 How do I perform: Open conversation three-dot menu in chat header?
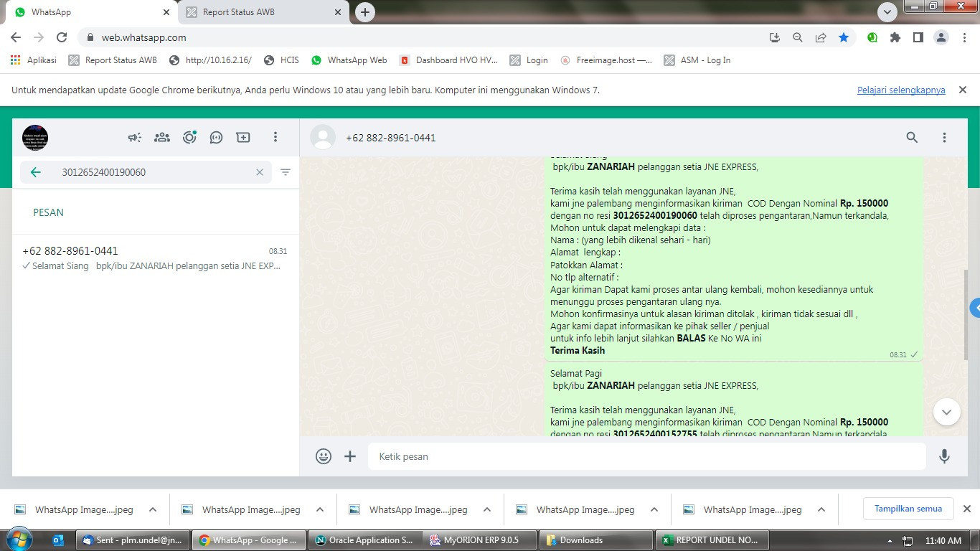[x=944, y=137]
